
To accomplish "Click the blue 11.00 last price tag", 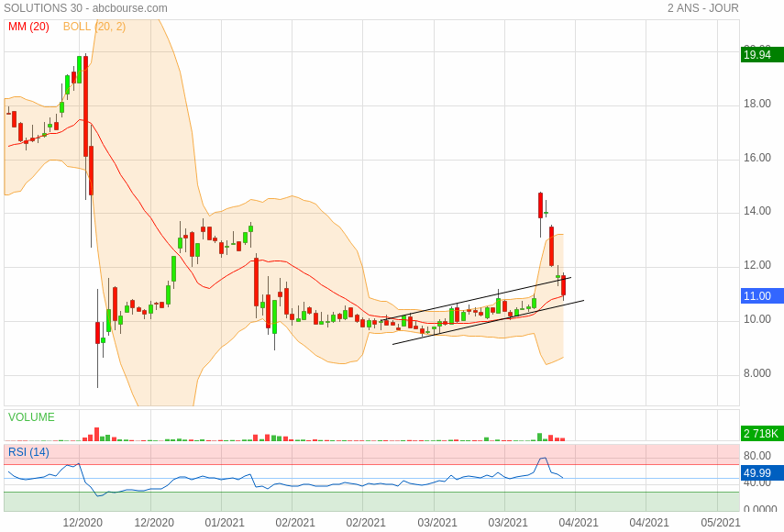I will [762, 295].
